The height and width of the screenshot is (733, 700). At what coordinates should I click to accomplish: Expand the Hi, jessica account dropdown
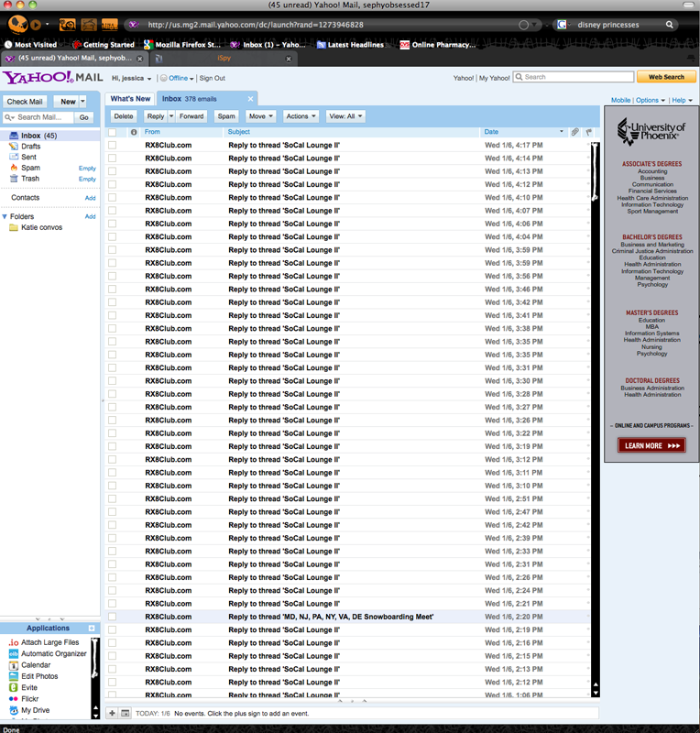coord(131,79)
